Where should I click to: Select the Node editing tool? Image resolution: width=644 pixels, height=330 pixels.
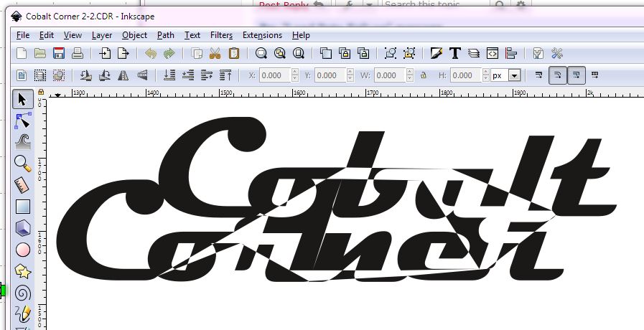[x=23, y=120]
